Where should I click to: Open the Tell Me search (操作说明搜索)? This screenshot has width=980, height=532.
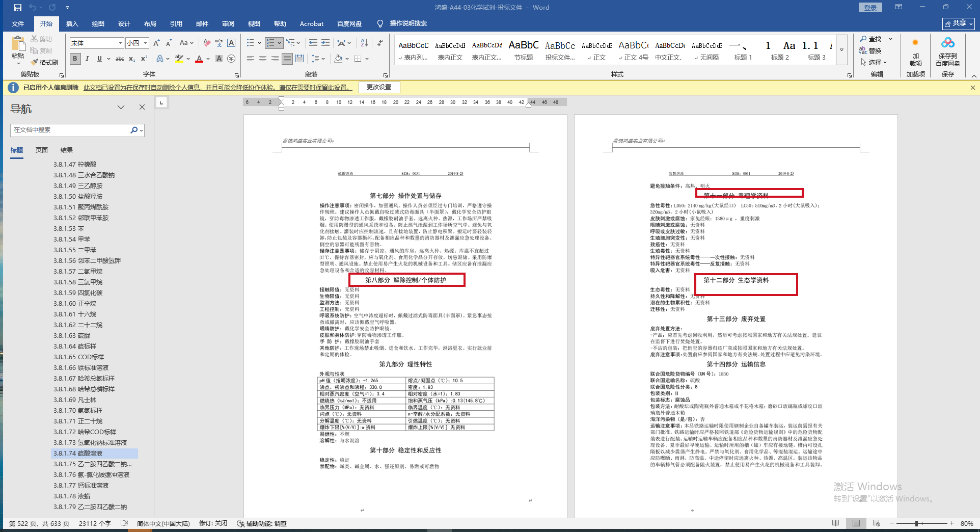(402, 23)
